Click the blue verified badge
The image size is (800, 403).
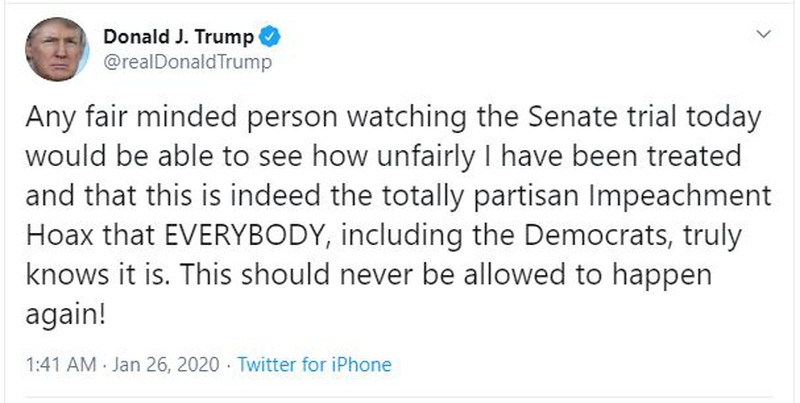pyautogui.click(x=269, y=38)
